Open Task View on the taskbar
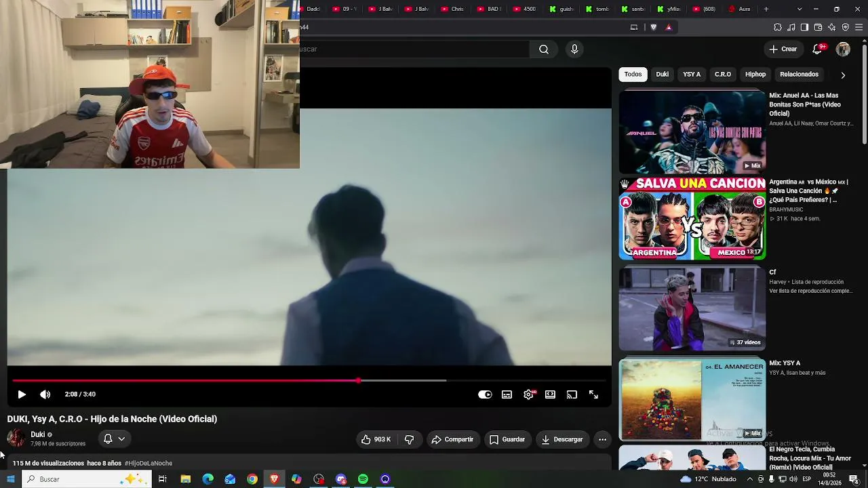The height and width of the screenshot is (488, 868). tap(163, 479)
